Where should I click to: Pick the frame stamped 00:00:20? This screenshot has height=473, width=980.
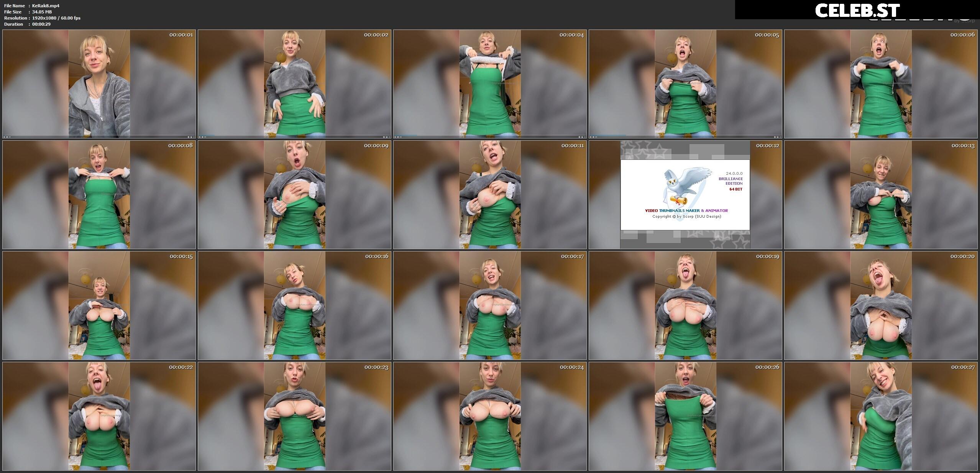[x=881, y=305]
